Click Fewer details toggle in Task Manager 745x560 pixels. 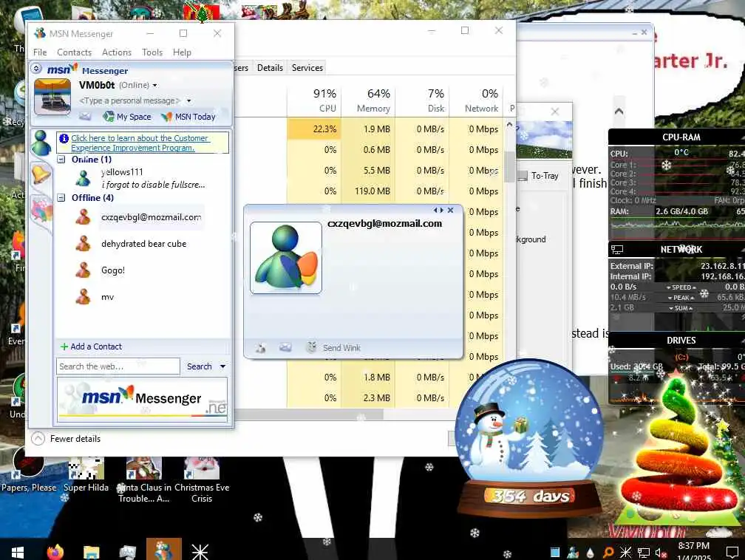67,438
